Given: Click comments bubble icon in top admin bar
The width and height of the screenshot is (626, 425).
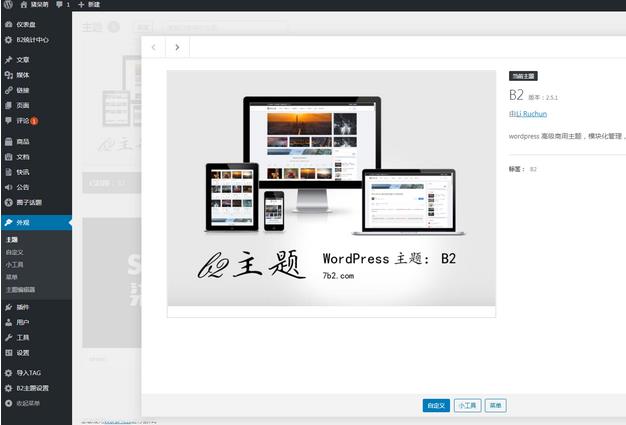Looking at the screenshot, I should [59, 5].
